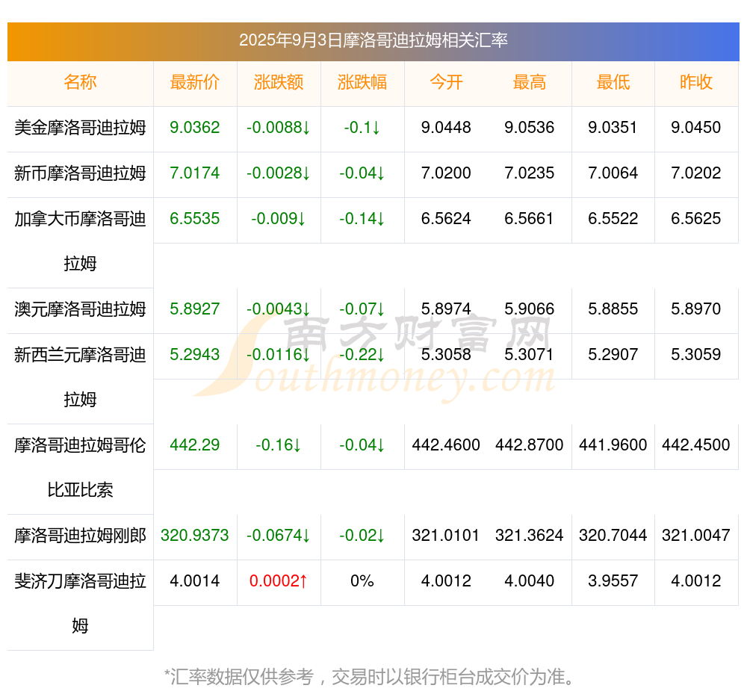Click change amount -0.0028↓
The height and width of the screenshot is (700, 747).
click(279, 173)
